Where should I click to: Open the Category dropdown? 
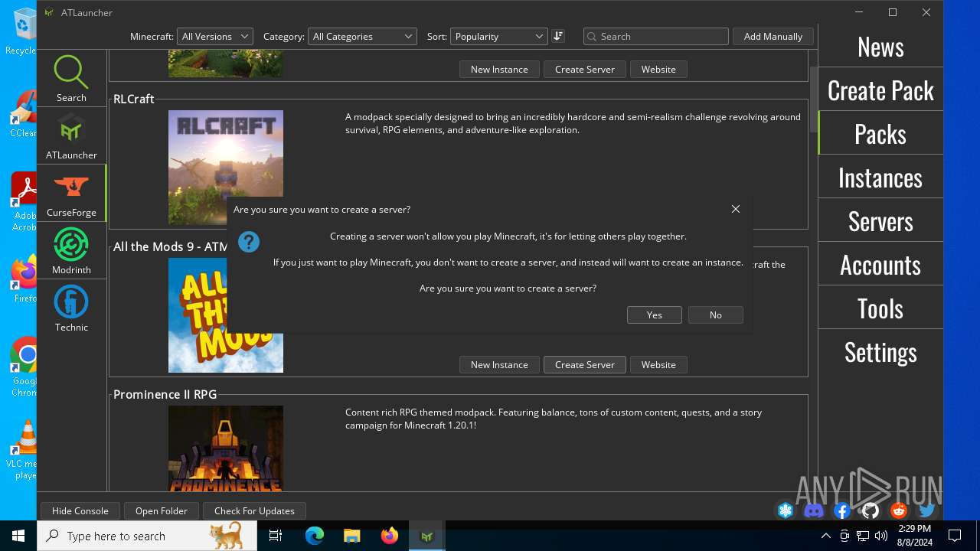[361, 36]
